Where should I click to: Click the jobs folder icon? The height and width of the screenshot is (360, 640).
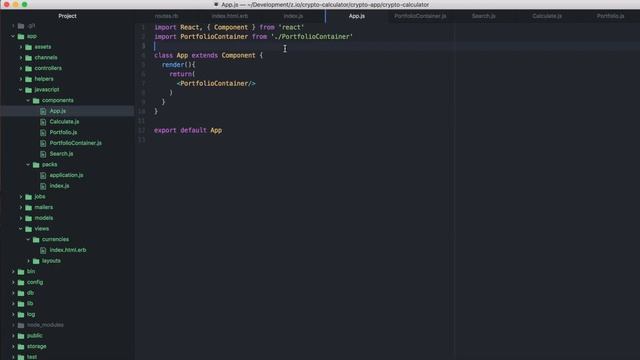tap(29, 197)
